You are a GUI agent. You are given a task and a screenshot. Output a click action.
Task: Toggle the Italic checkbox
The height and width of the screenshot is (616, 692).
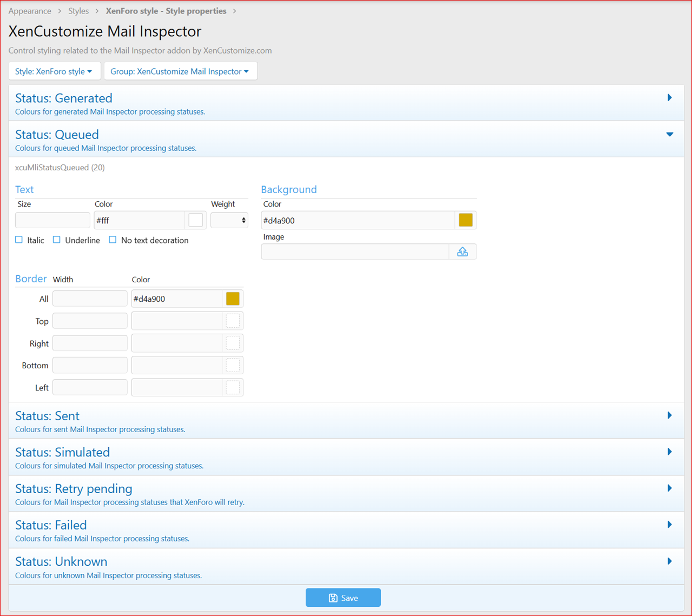point(19,240)
